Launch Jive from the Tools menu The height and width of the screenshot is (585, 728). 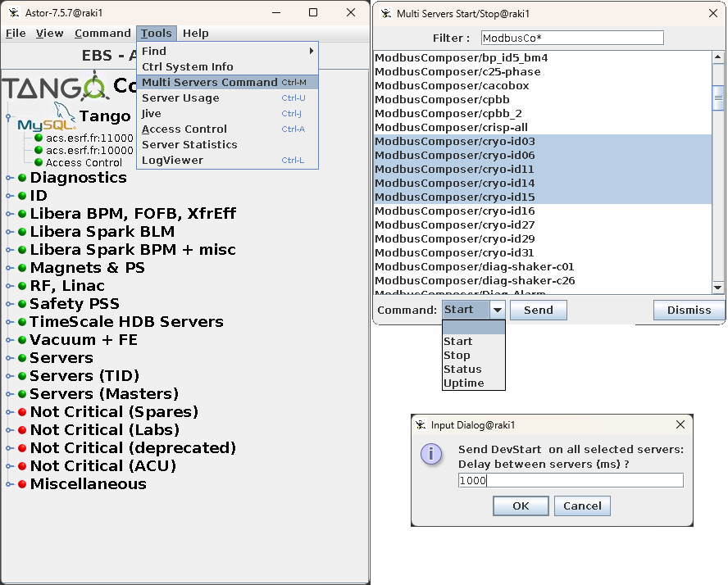pyautogui.click(x=228, y=114)
